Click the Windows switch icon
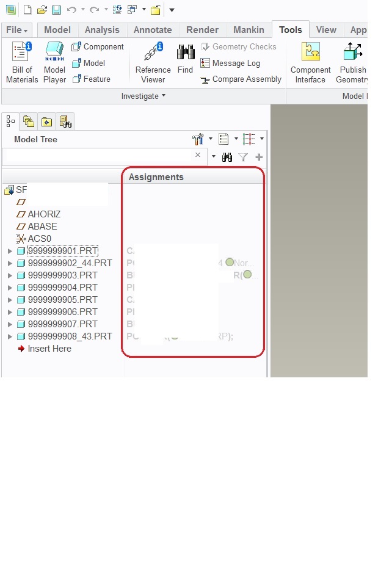 [132, 9]
